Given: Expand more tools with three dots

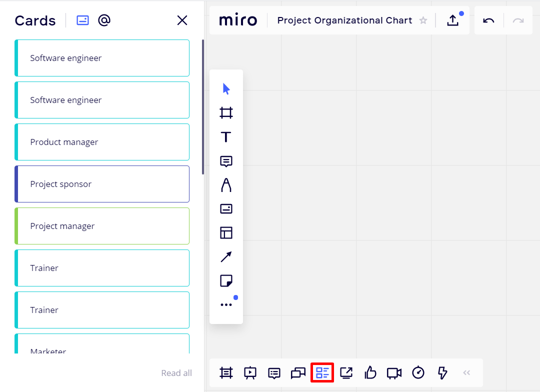Looking at the screenshot, I should (226, 304).
